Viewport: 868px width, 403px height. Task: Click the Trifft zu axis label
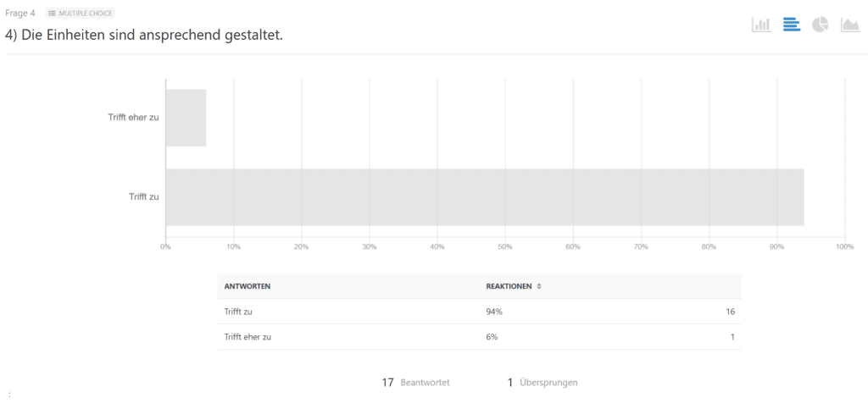click(x=144, y=196)
